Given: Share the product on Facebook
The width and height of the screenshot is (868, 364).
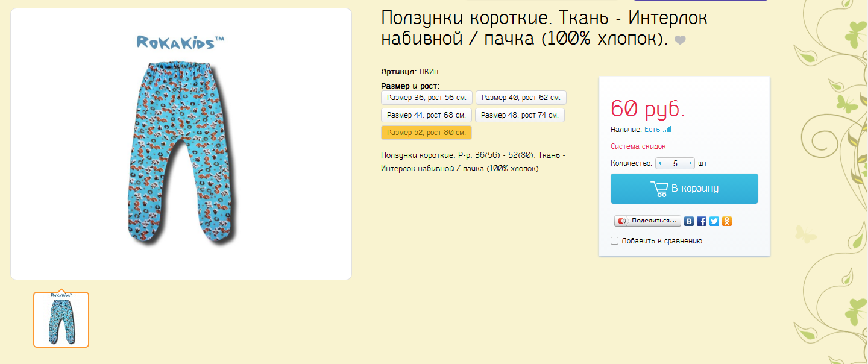Looking at the screenshot, I should [702, 221].
